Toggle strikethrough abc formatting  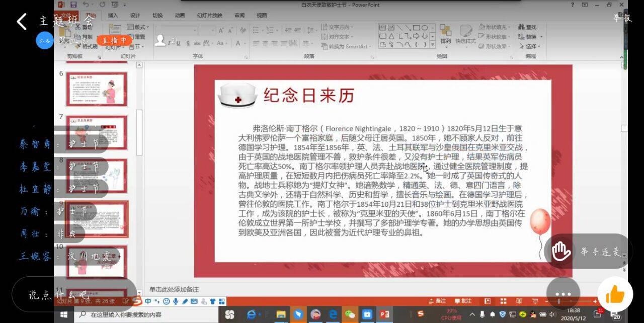pos(197,43)
